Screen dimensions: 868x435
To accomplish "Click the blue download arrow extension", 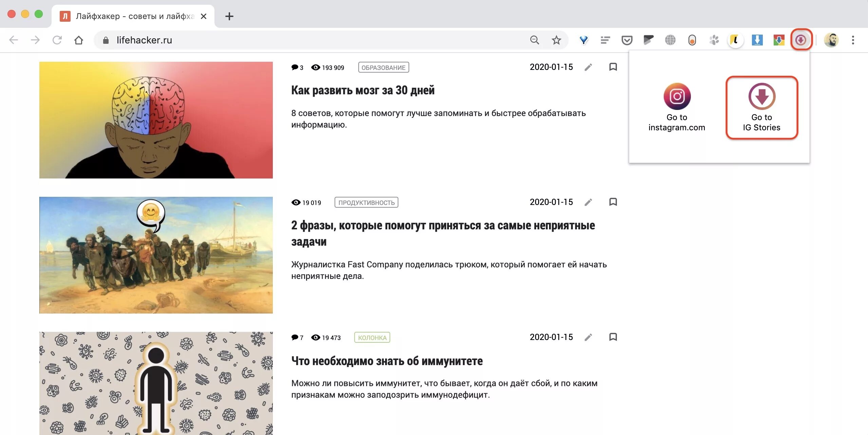I will [x=757, y=40].
